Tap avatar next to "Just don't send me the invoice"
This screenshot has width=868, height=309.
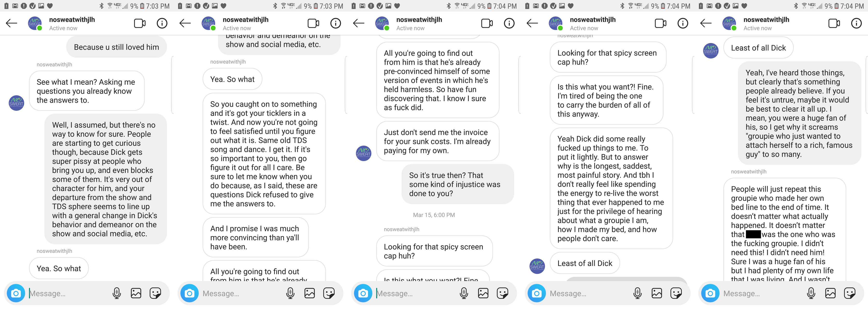point(364,153)
